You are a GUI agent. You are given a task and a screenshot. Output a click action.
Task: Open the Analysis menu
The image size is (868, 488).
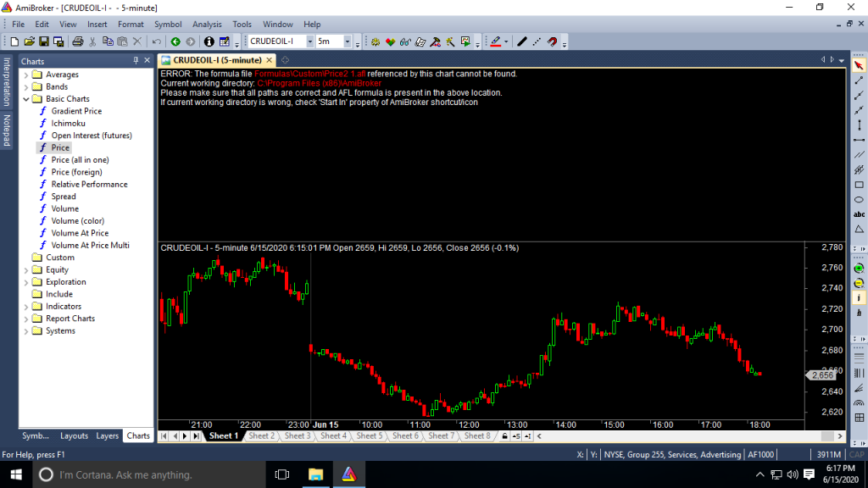pos(207,25)
